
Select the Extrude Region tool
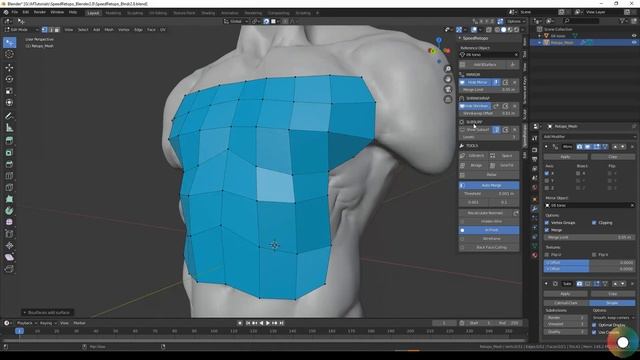point(9,141)
